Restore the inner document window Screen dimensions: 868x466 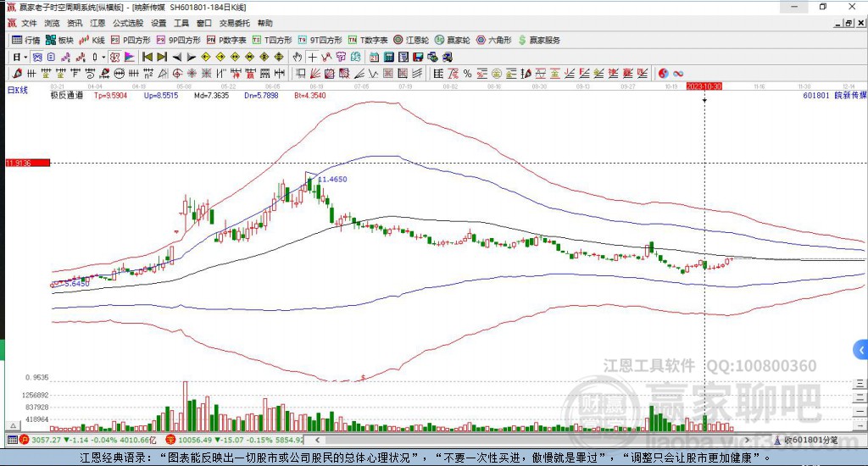point(848,23)
